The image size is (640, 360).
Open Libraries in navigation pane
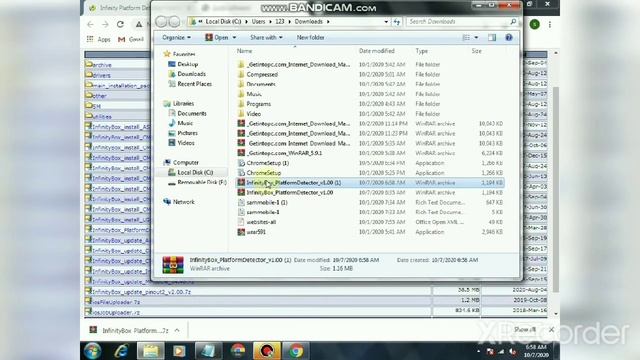click(x=183, y=104)
